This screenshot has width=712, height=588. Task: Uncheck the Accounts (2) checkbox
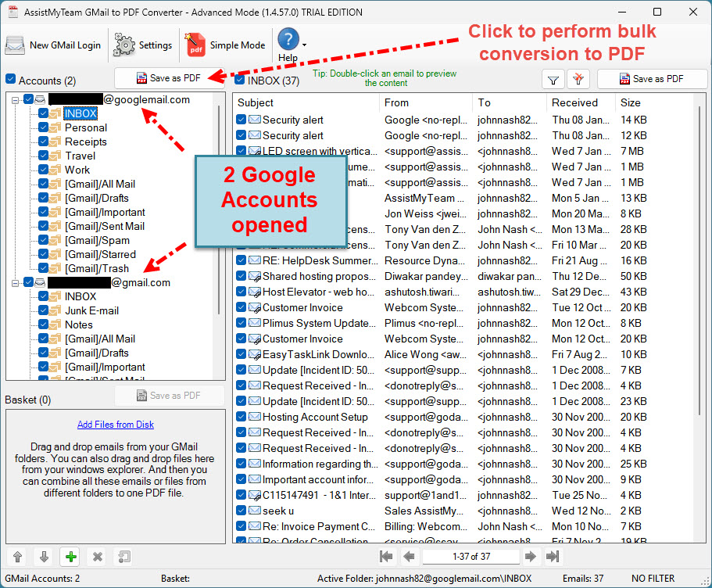click(x=10, y=80)
